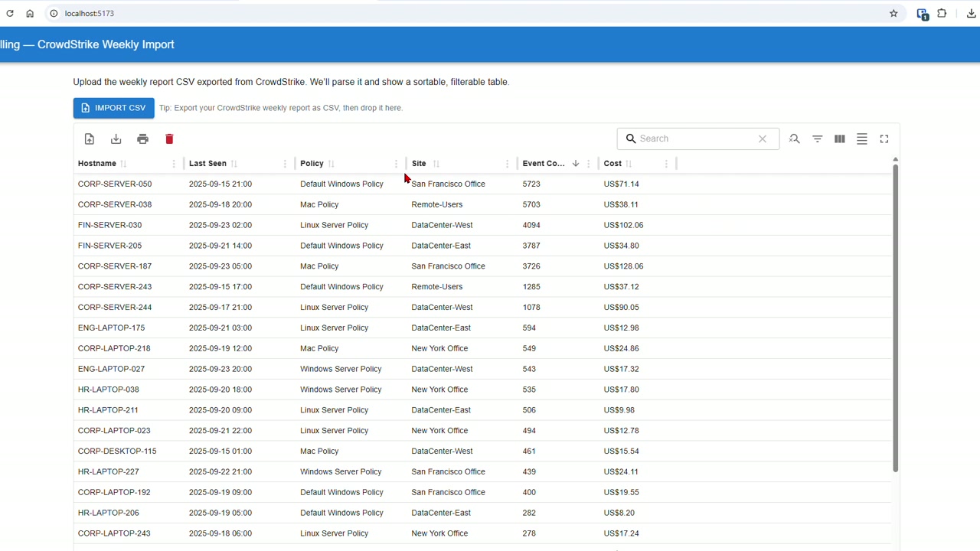The height and width of the screenshot is (551, 980).
Task: Toggle full screen table icon
Action: [884, 139]
